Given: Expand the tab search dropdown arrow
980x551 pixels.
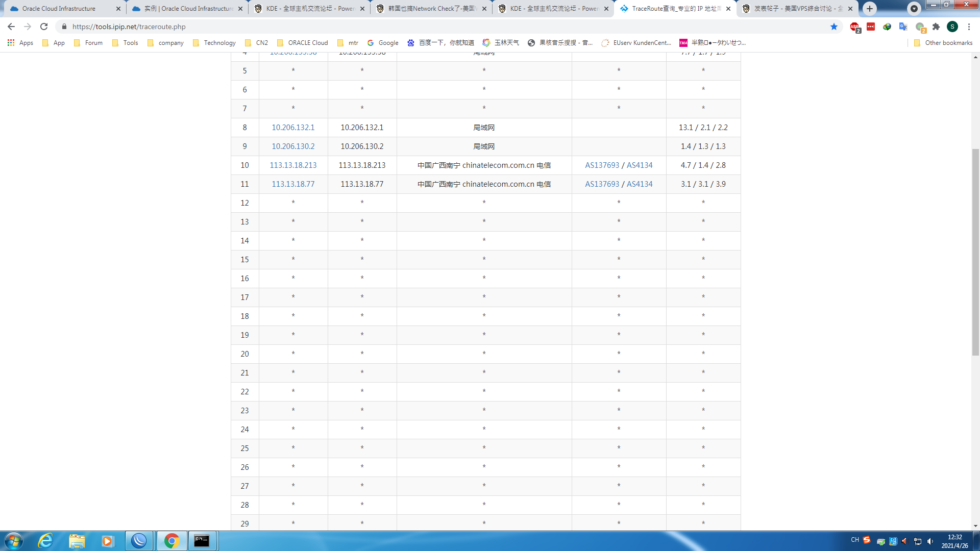Looking at the screenshot, I should [x=914, y=9].
